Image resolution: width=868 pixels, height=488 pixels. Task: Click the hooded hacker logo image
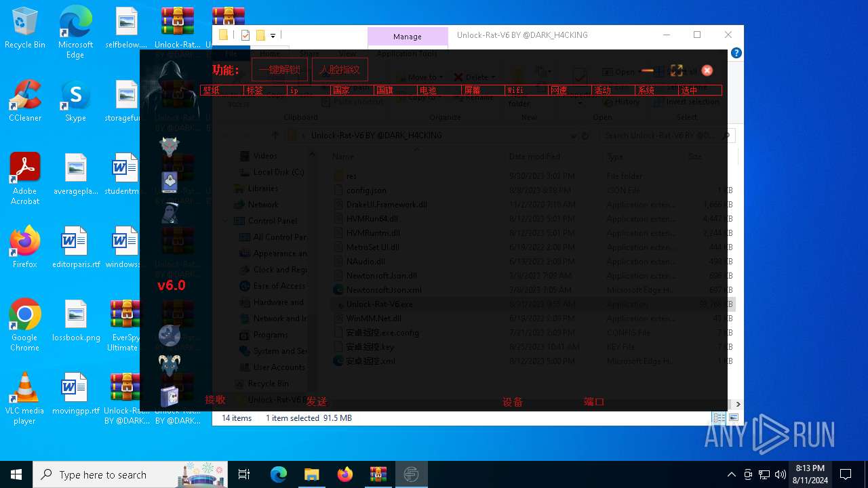pos(170,87)
